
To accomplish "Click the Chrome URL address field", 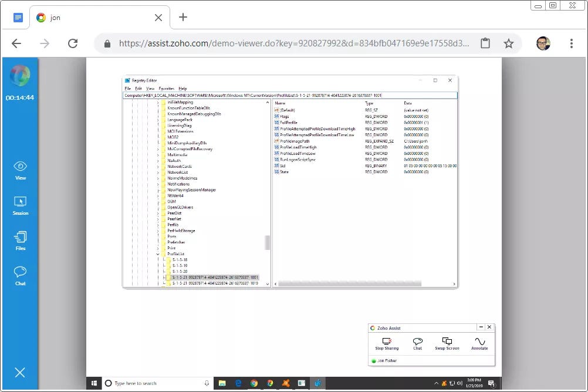I will (x=293, y=43).
